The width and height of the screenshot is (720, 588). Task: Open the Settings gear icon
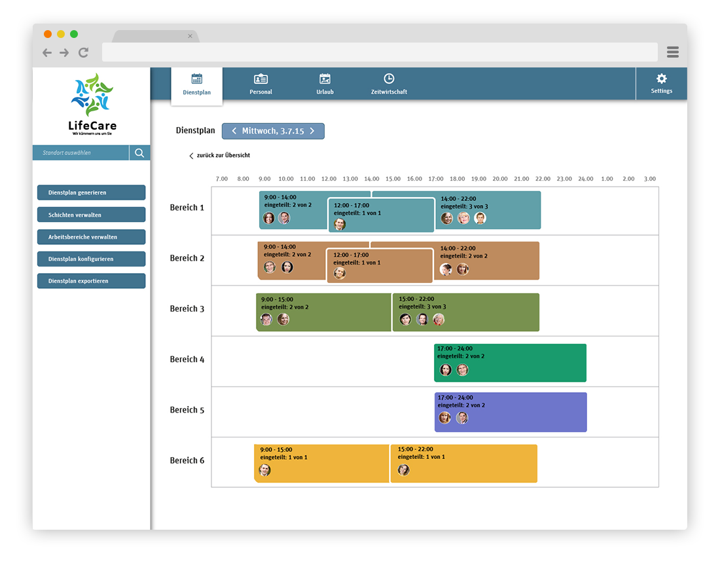(x=661, y=79)
